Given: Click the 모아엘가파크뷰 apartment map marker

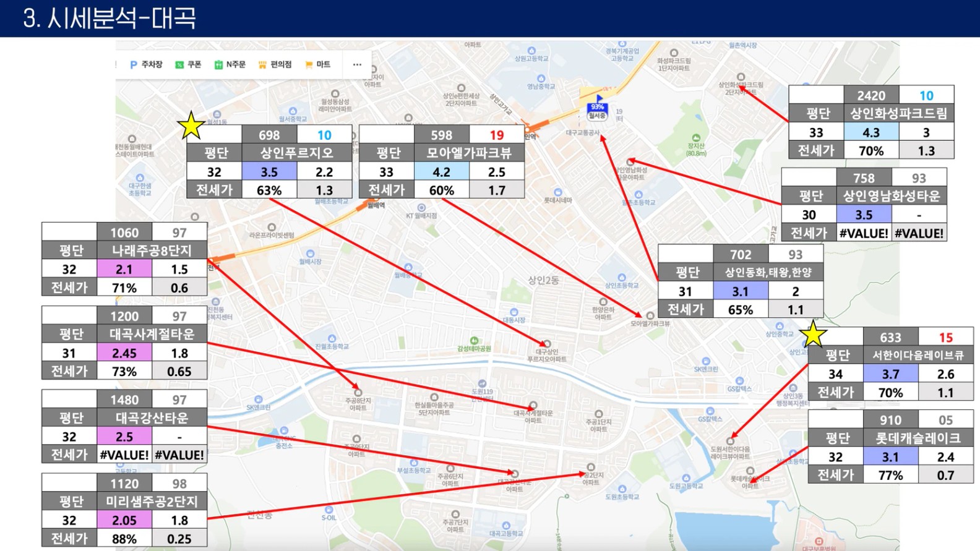Looking at the screenshot, I should click(650, 319).
